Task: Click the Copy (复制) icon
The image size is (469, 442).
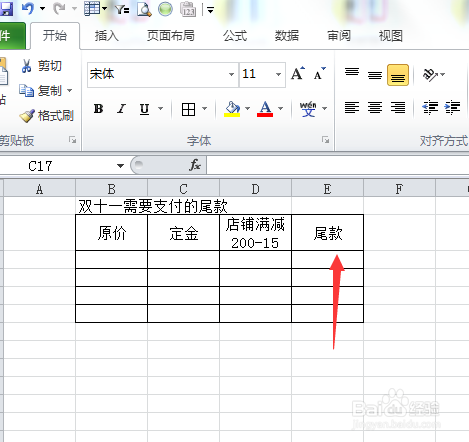Action: click(26, 90)
